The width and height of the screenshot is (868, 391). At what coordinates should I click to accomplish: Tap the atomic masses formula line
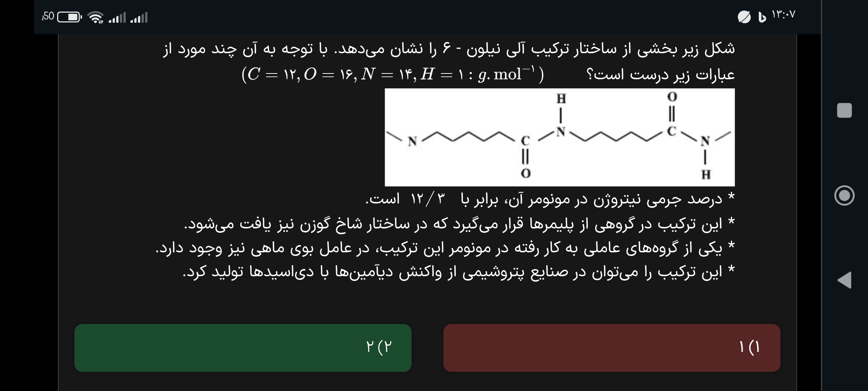coord(392,75)
